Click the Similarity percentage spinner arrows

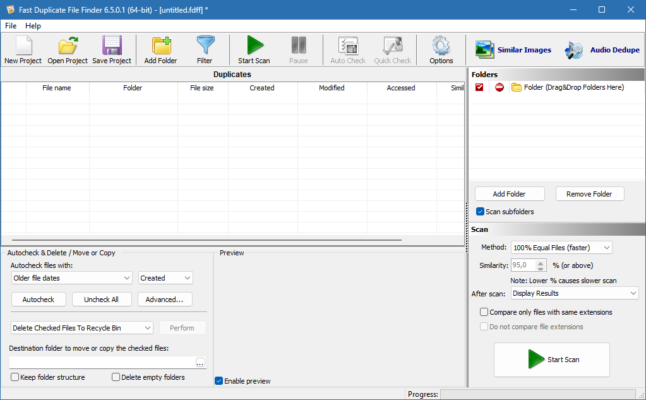541,265
